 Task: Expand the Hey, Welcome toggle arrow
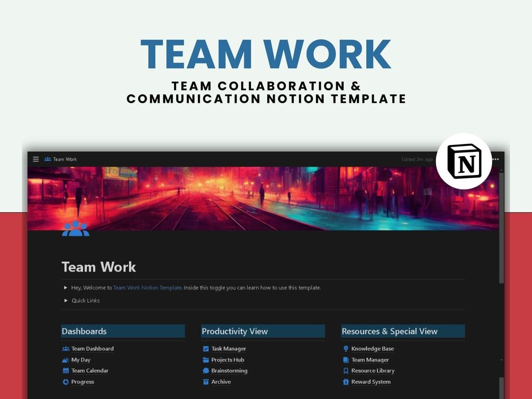(x=66, y=288)
